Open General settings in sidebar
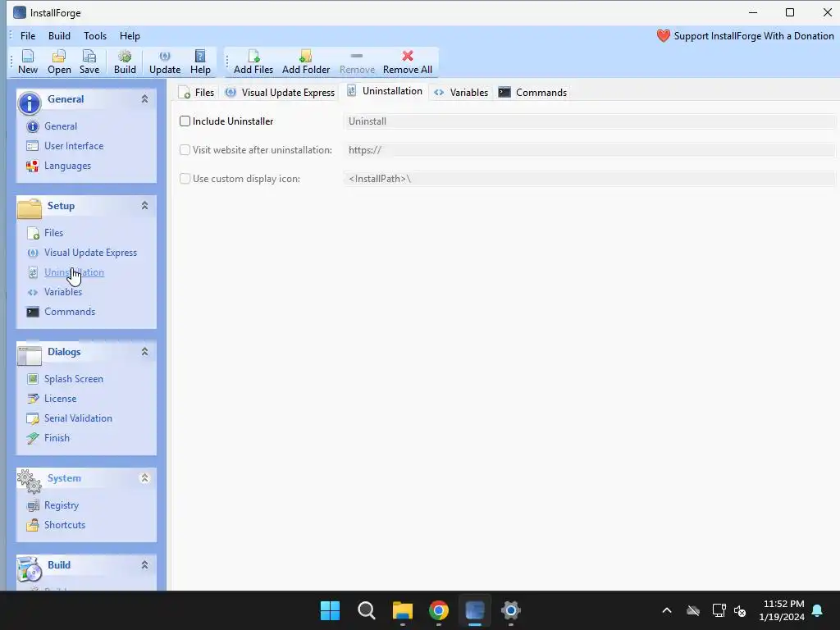 (61, 126)
